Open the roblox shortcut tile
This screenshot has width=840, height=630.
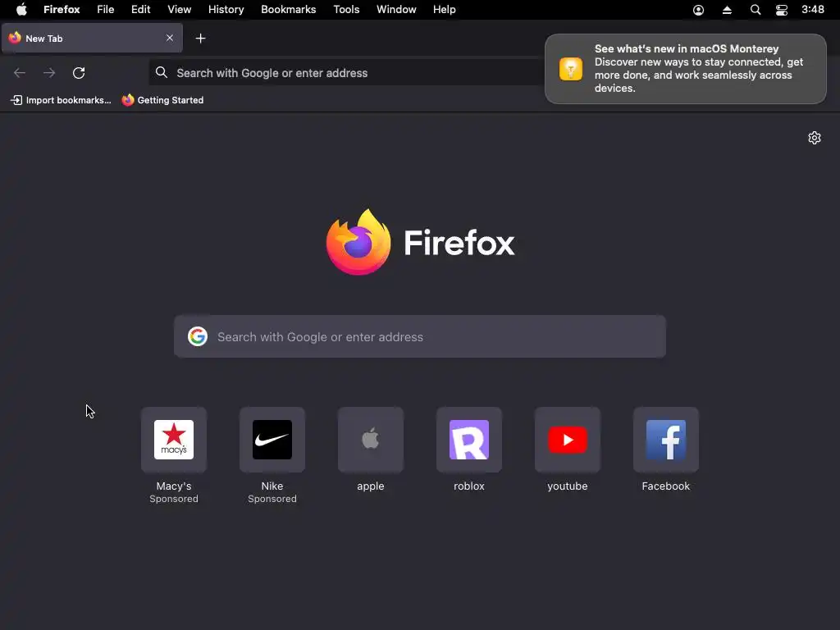(469, 440)
